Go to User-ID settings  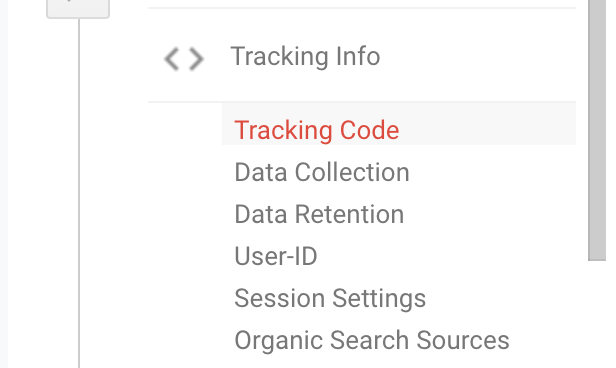coord(276,256)
